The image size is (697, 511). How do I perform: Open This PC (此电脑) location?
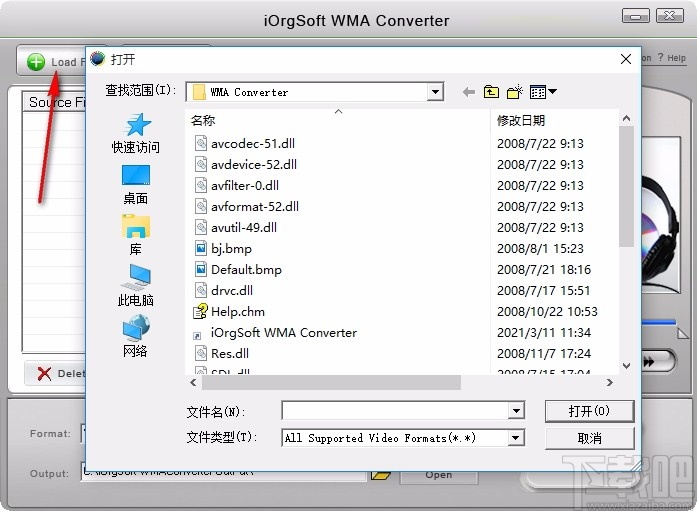[136, 286]
